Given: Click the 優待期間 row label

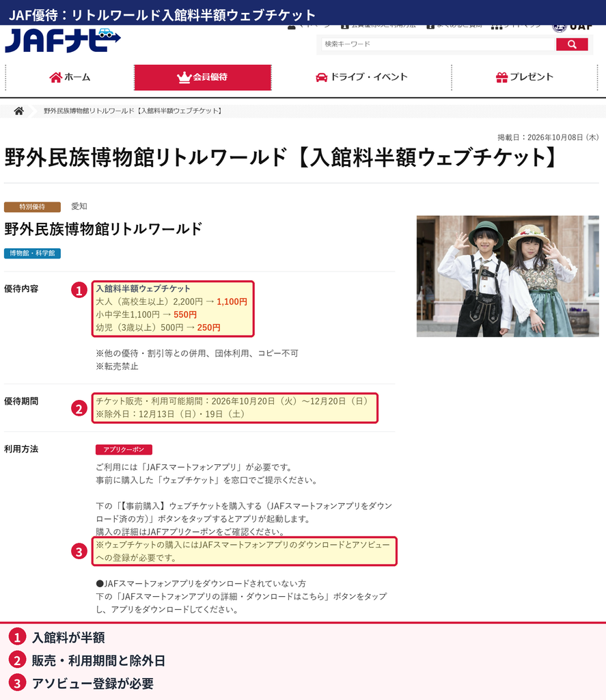Looking at the screenshot, I should pos(21,401).
